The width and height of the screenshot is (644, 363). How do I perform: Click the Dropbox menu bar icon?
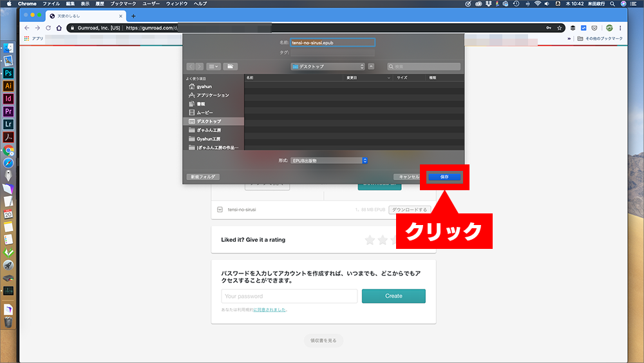pos(488,4)
